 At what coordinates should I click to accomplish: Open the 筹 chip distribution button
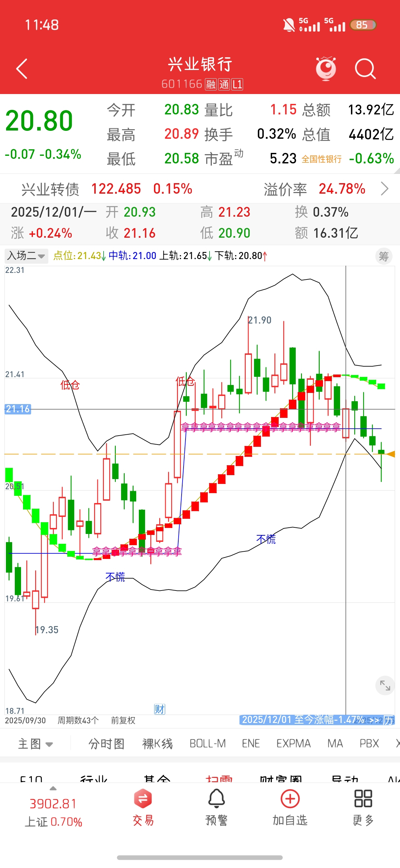pos(384,256)
